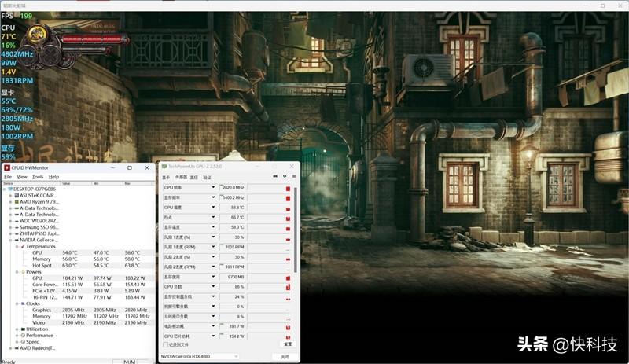629x364 pixels.
Task: Expand the AMD Ryzen 9 tree node
Action: [x=10, y=201]
